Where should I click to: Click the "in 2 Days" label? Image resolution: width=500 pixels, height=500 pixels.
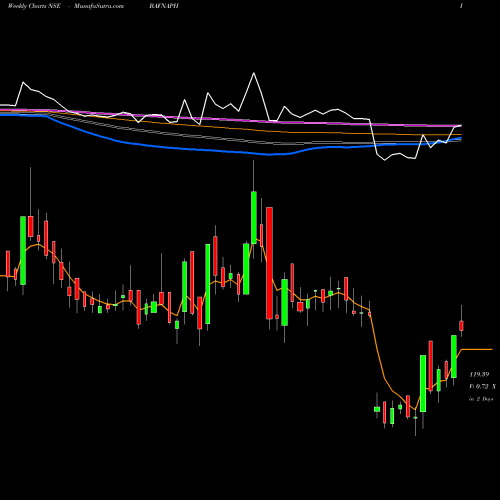coord(481,399)
